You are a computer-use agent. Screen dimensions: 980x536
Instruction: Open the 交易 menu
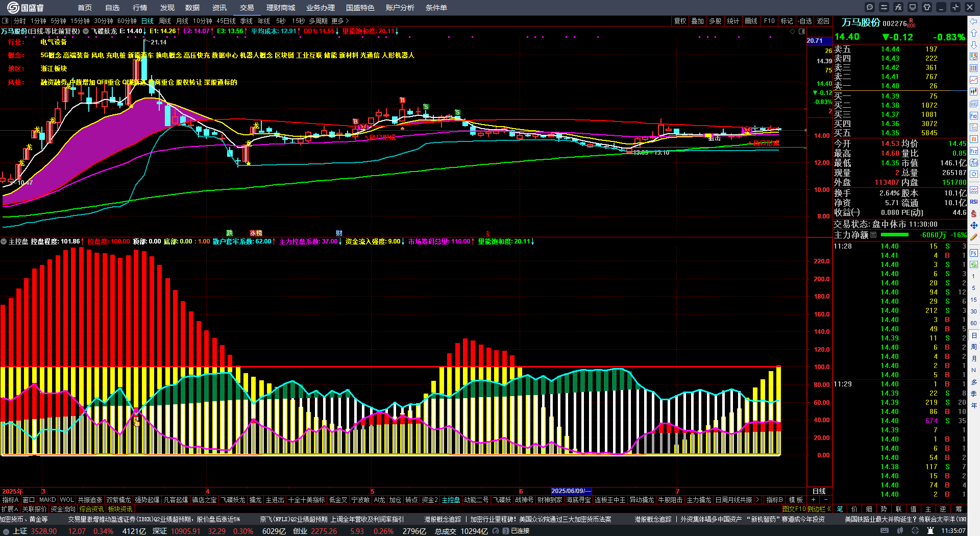click(x=247, y=8)
